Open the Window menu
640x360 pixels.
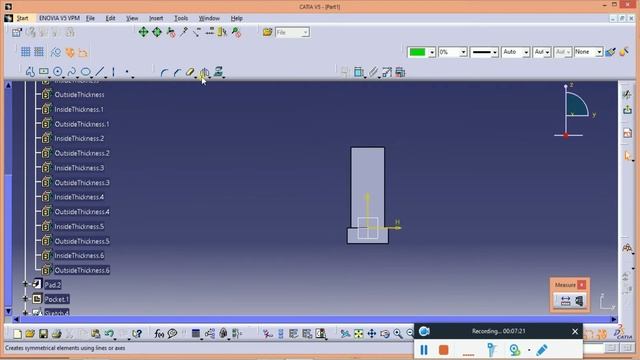tap(209, 18)
